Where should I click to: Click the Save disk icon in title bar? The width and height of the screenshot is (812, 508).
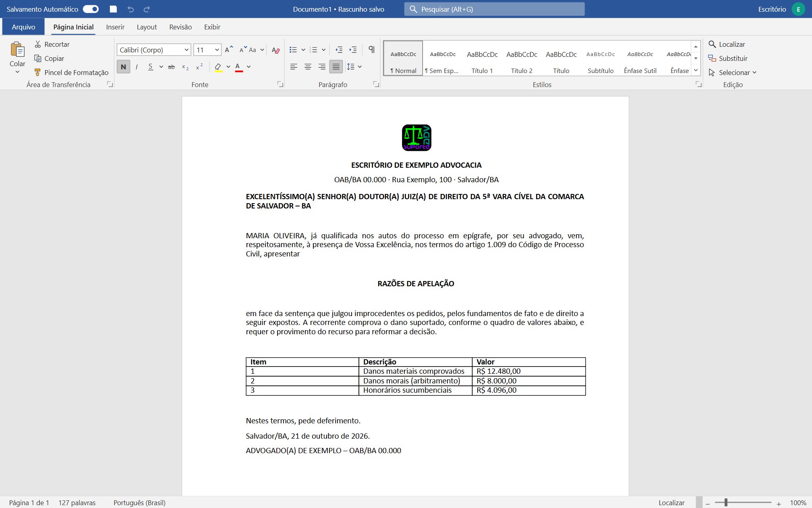click(113, 9)
